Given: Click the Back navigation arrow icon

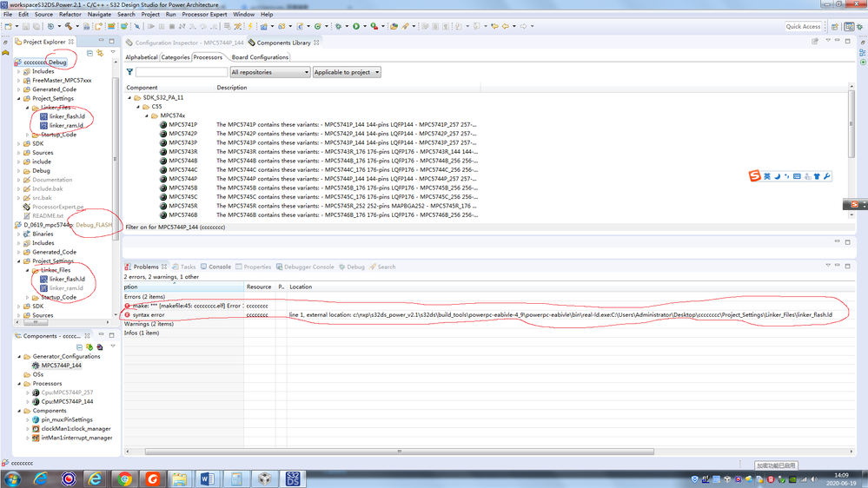Looking at the screenshot, I should 505,26.
